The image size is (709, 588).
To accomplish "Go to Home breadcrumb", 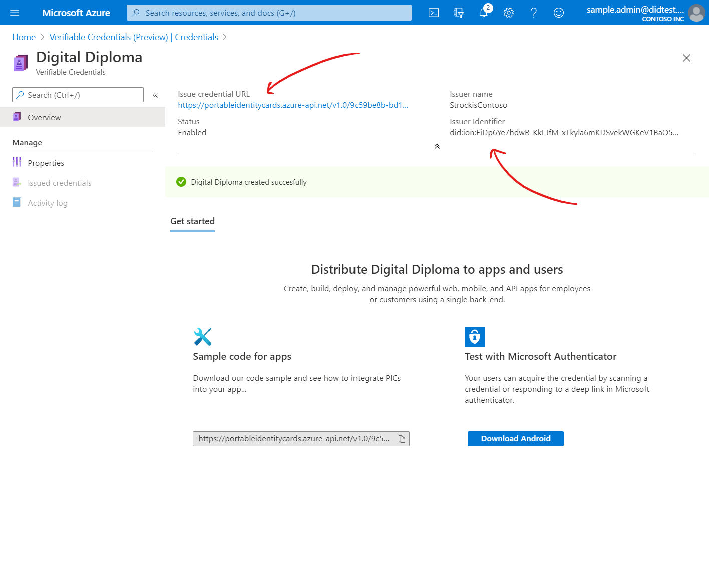I will 24,37.
